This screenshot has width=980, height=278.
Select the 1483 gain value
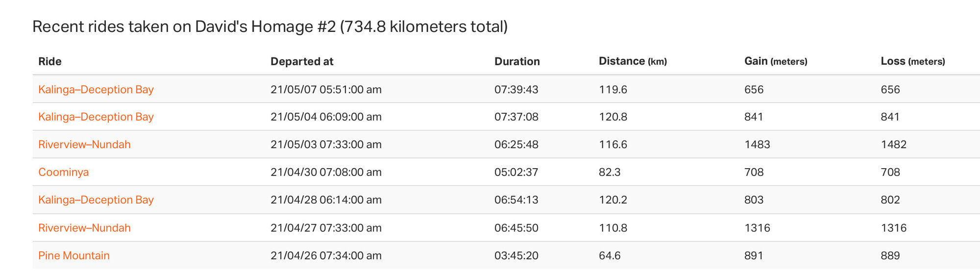pyautogui.click(x=757, y=145)
